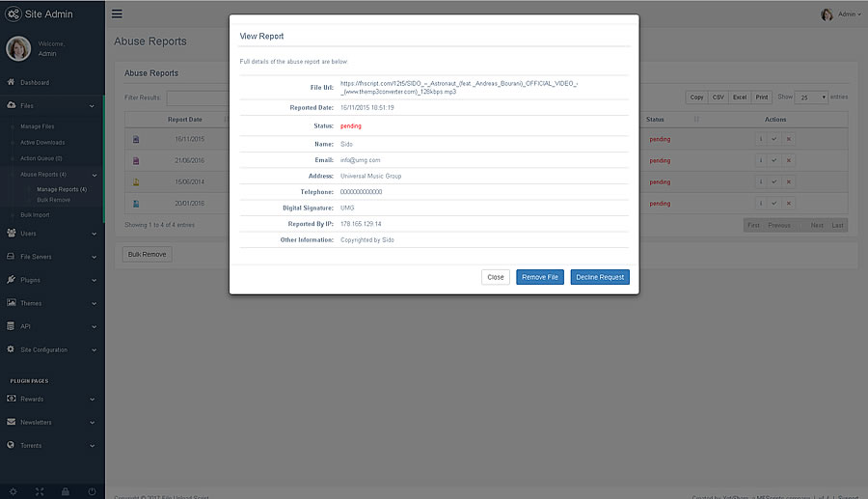Go to the Last page of reports
The height and width of the screenshot is (499, 868).
(837, 226)
